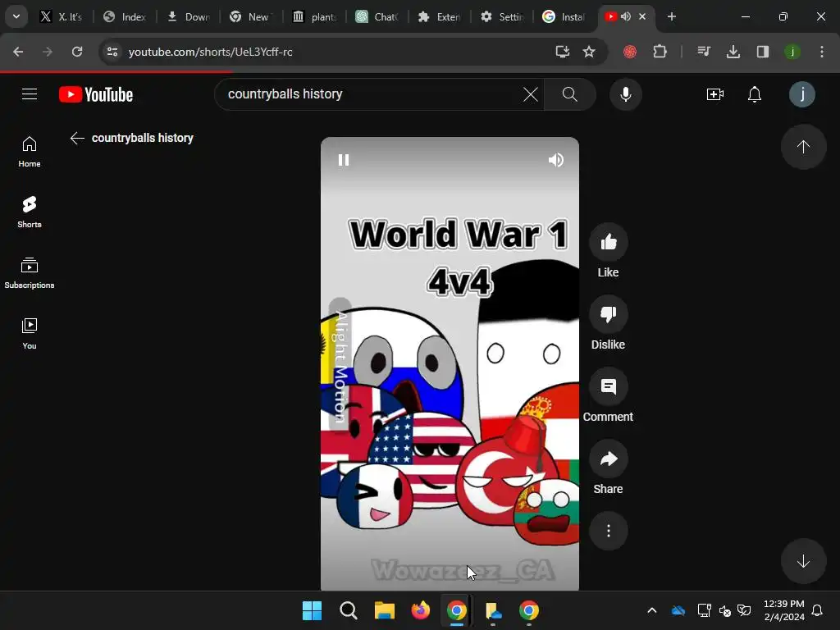
Task: Open Windows taskbar Search
Action: click(348, 610)
